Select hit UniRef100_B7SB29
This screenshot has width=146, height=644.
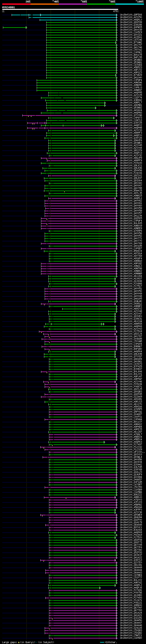pyautogui.click(x=131, y=75)
